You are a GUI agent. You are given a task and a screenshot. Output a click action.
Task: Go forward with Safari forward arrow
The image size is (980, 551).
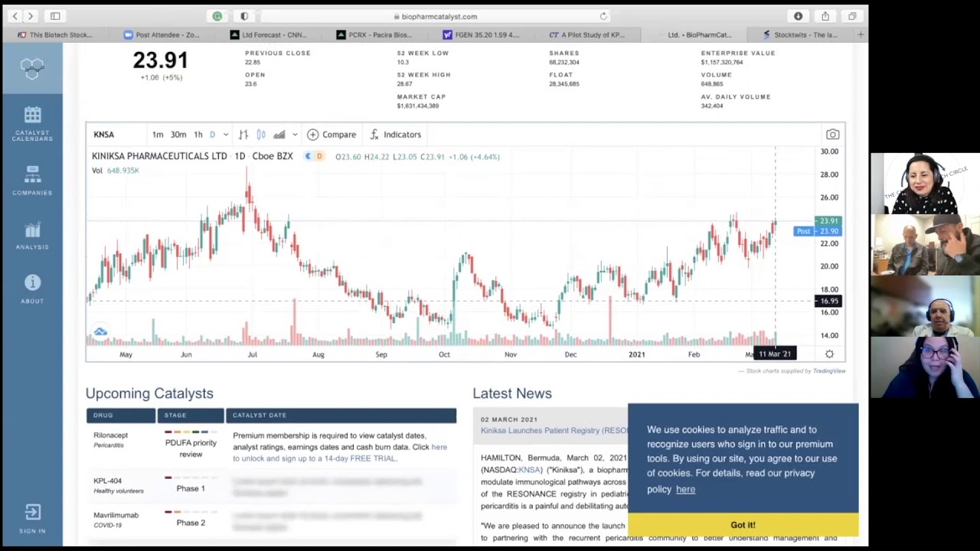[x=31, y=16]
